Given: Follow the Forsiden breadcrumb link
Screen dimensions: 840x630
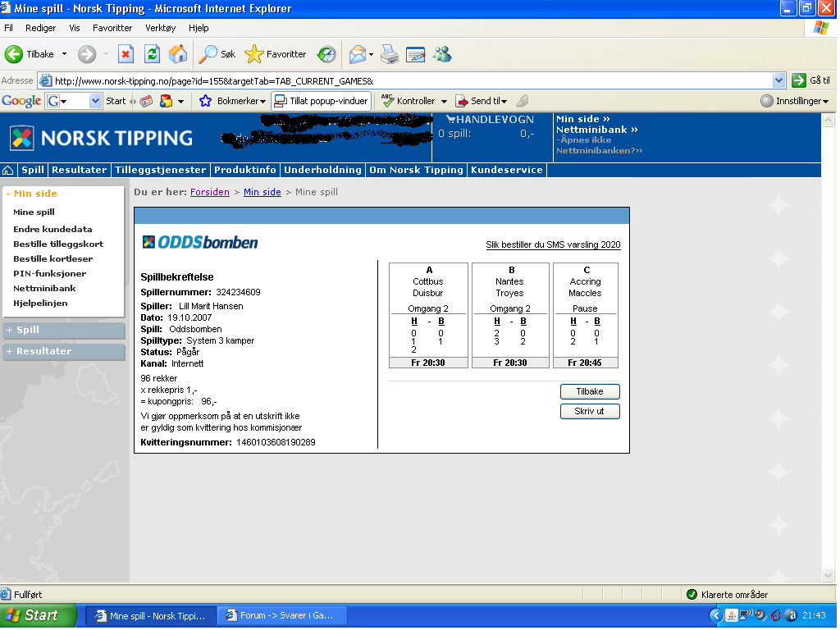Looking at the screenshot, I should point(209,192).
